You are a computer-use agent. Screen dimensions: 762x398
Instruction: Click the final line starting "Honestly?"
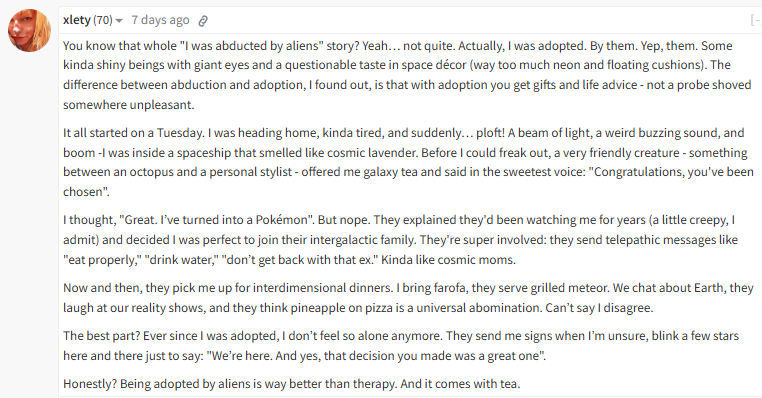coord(292,384)
